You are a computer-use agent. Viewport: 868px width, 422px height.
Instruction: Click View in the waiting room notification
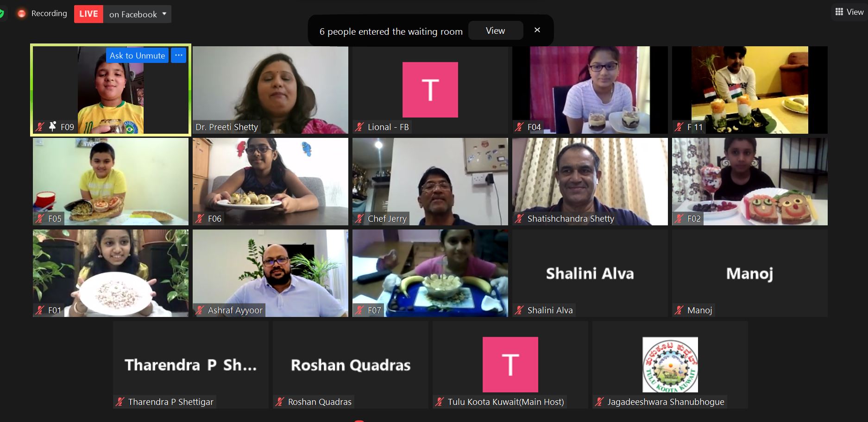pyautogui.click(x=496, y=31)
